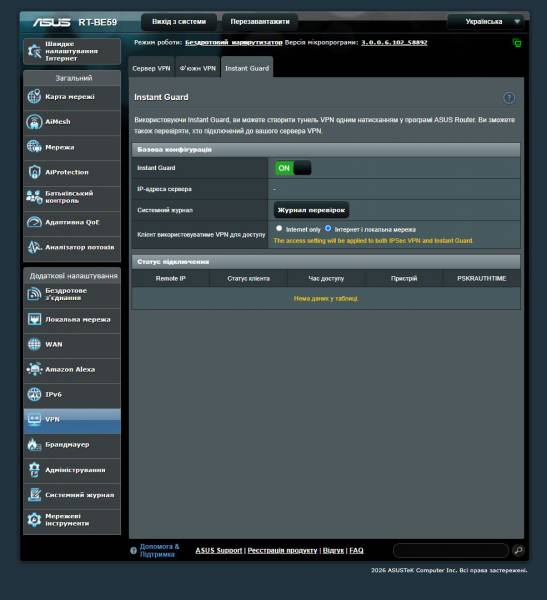Viewport: 547px width, 600px height.
Task: Click the IP-адреса сервера row label
Action: pyautogui.click(x=164, y=189)
